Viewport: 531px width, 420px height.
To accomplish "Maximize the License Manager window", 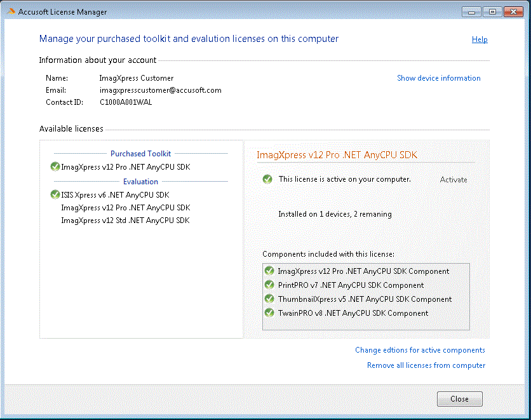I will (x=492, y=11).
